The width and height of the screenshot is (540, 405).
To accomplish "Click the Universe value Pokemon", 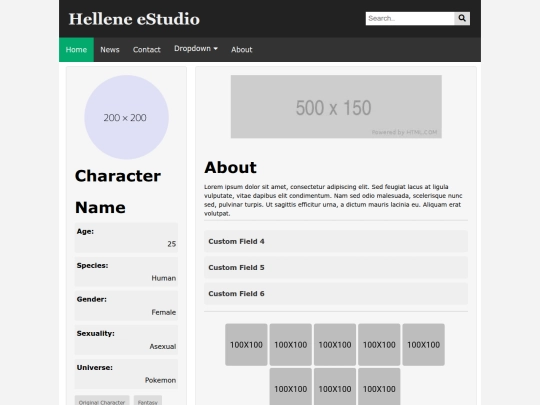I will [x=160, y=380].
